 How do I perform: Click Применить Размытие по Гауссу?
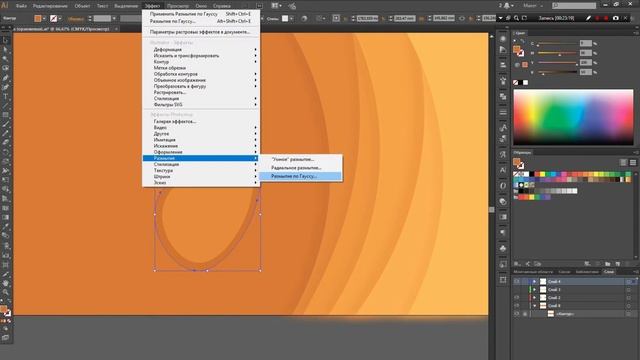coord(201,14)
